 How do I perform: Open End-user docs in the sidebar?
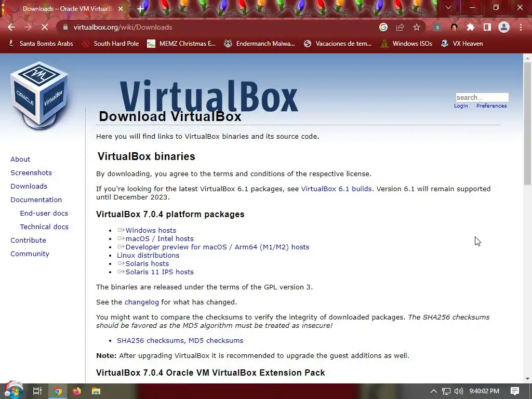tap(44, 213)
